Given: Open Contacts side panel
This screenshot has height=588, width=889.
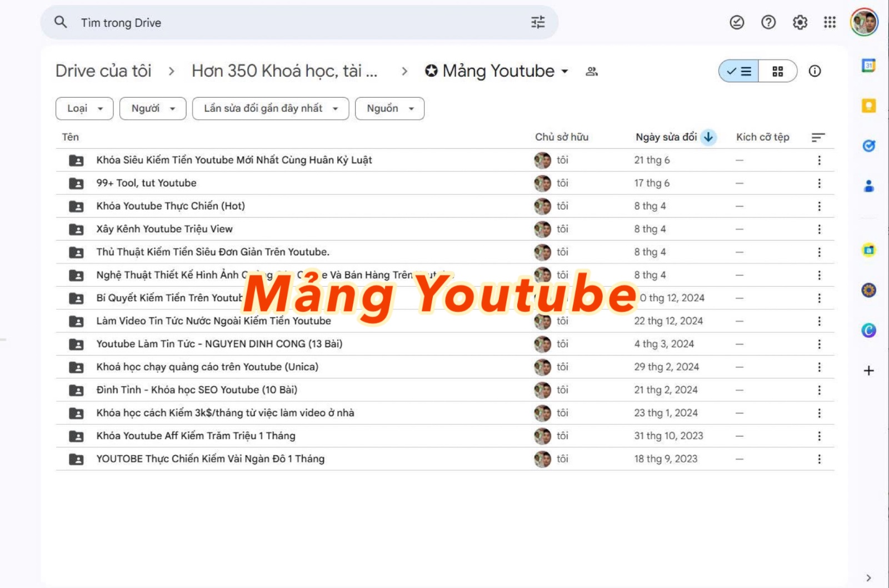Looking at the screenshot, I should point(868,186).
